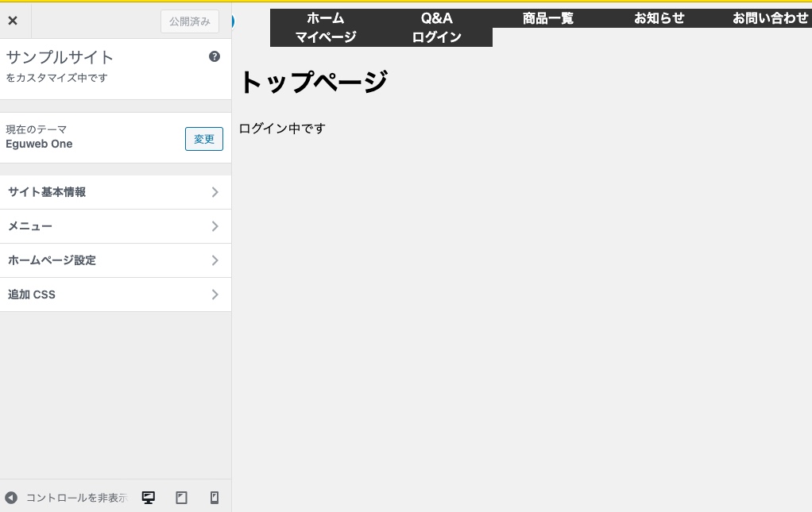The width and height of the screenshot is (812, 512).
Task: Close the customizer with the X icon
Action: [13, 21]
